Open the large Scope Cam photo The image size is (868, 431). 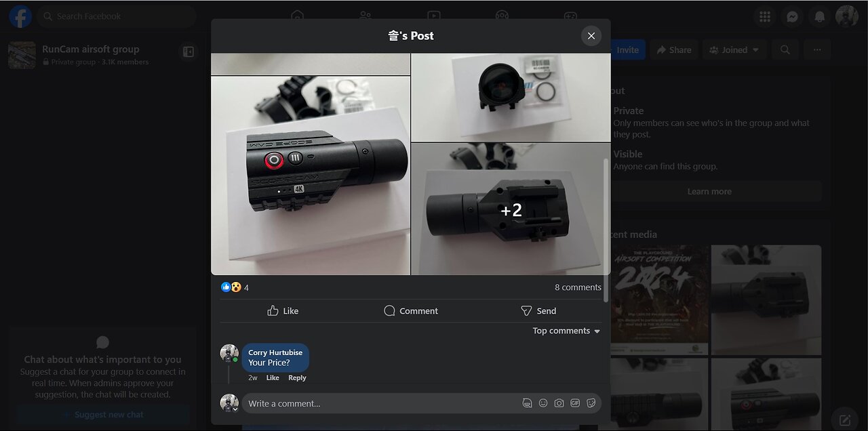click(311, 176)
